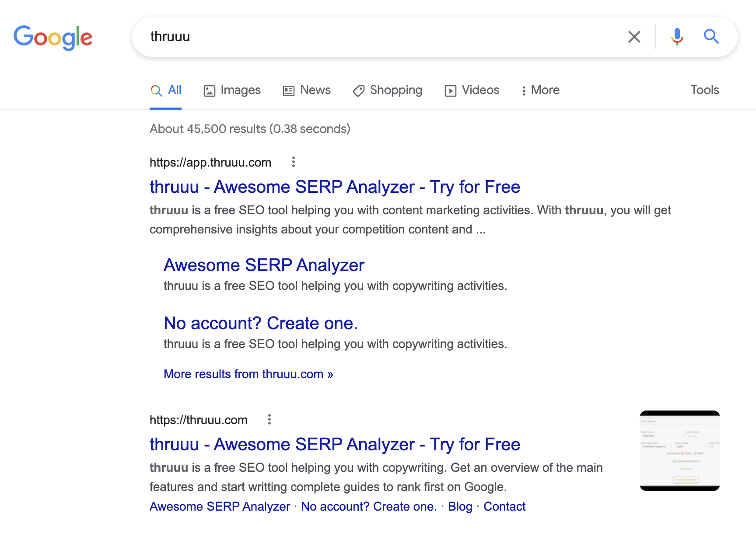The image size is (756, 536).
Task: Clear the search query with the X icon
Action: (634, 37)
